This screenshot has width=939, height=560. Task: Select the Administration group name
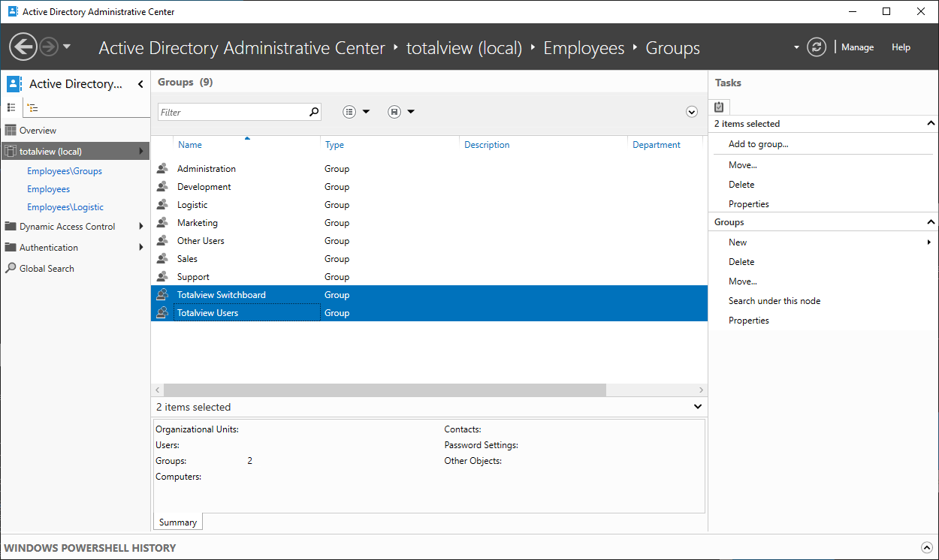click(x=207, y=169)
